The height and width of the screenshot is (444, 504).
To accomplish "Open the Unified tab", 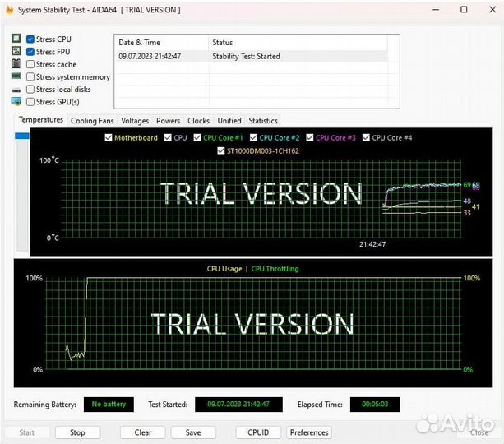I will [x=229, y=121].
